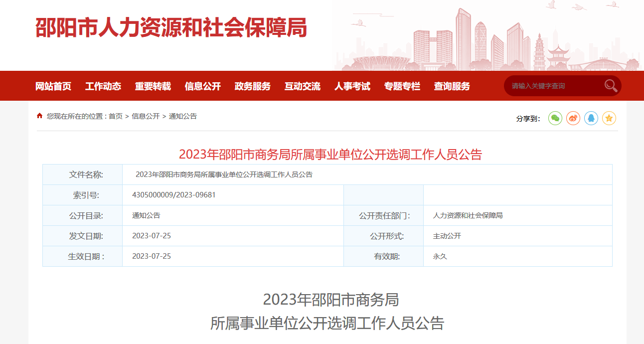Share page via Weibo icon
The height and width of the screenshot is (344, 644).
coord(573,118)
